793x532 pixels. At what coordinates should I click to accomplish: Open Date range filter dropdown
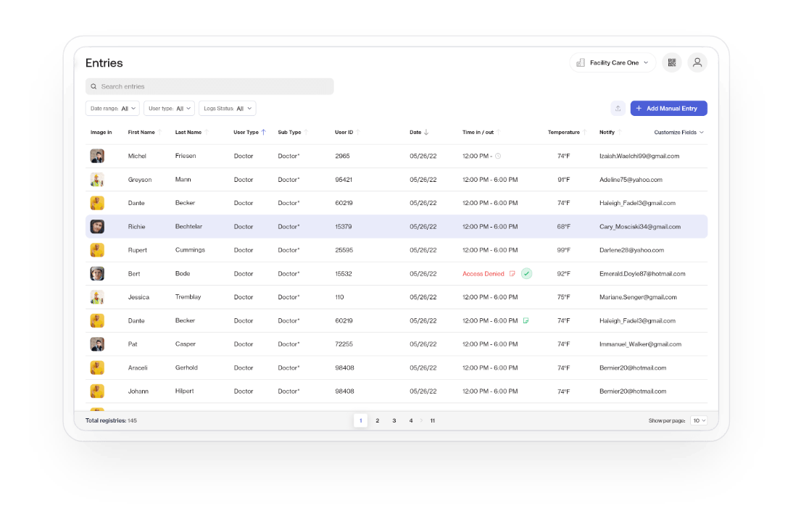[x=112, y=108]
